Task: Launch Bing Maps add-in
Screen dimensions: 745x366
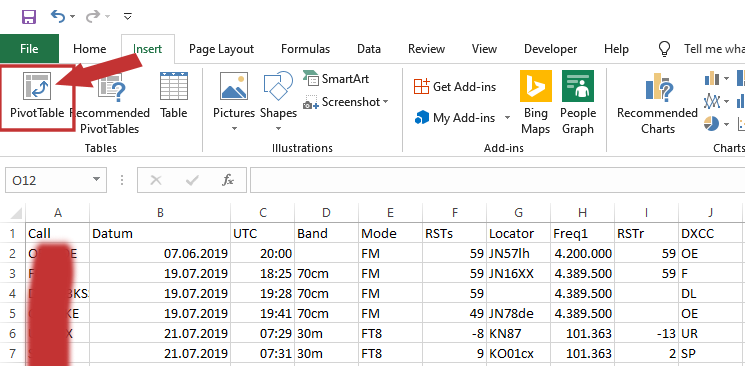Action: [536, 102]
